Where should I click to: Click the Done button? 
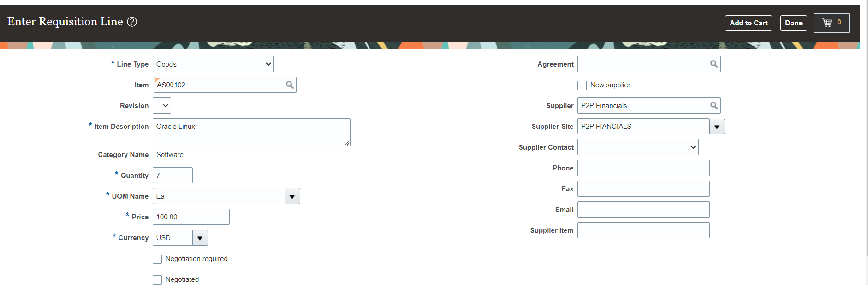point(793,23)
